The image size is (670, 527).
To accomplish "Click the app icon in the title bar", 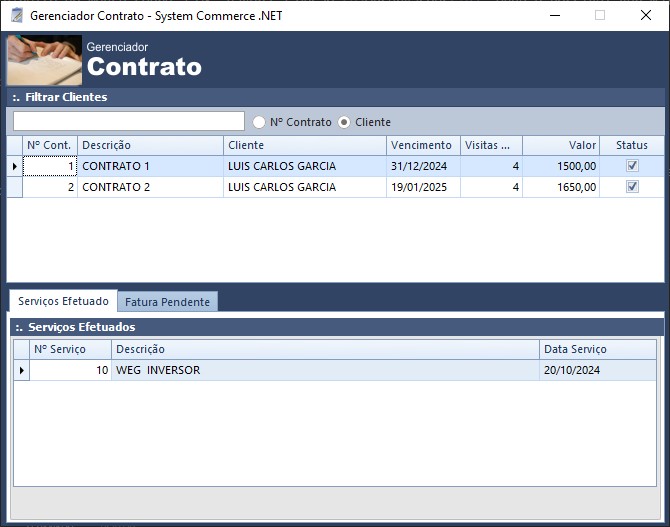I will (x=17, y=15).
